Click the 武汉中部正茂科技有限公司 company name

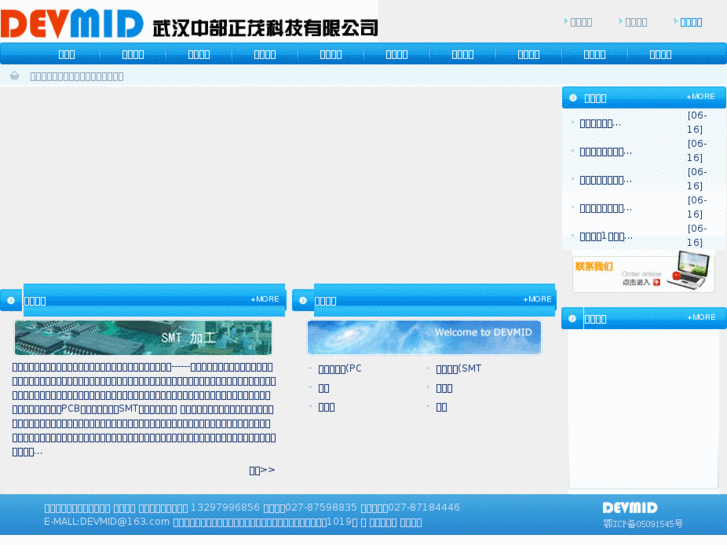click(x=265, y=28)
